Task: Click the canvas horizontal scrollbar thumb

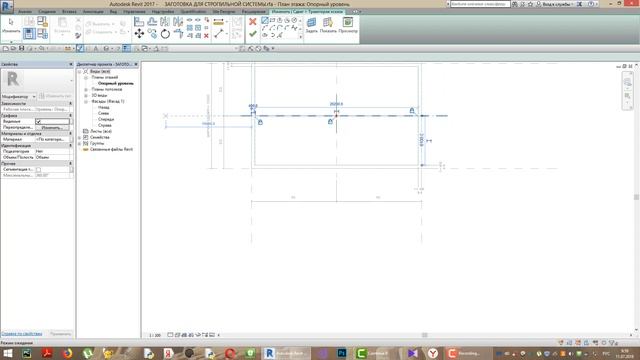Action: pyautogui.click(x=424, y=335)
